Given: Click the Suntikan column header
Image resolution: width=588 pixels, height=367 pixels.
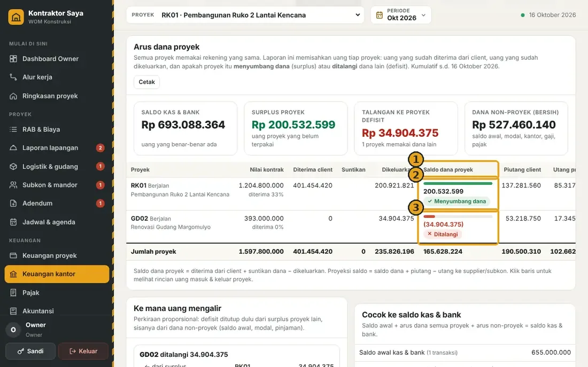Looking at the screenshot, I should 353,169.
